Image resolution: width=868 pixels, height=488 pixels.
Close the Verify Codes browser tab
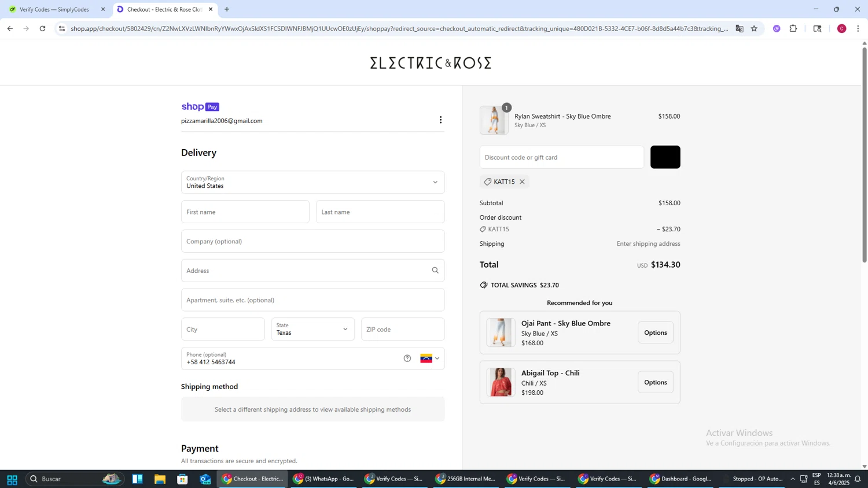coord(103,9)
